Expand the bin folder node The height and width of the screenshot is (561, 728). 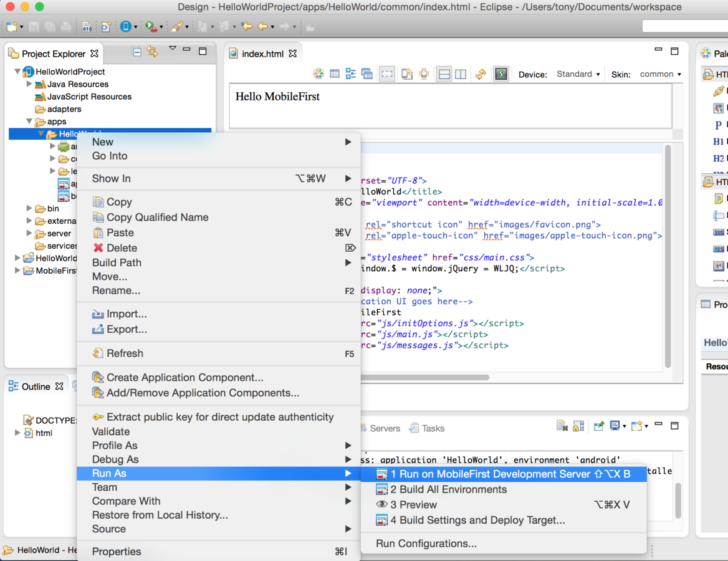pyautogui.click(x=29, y=208)
